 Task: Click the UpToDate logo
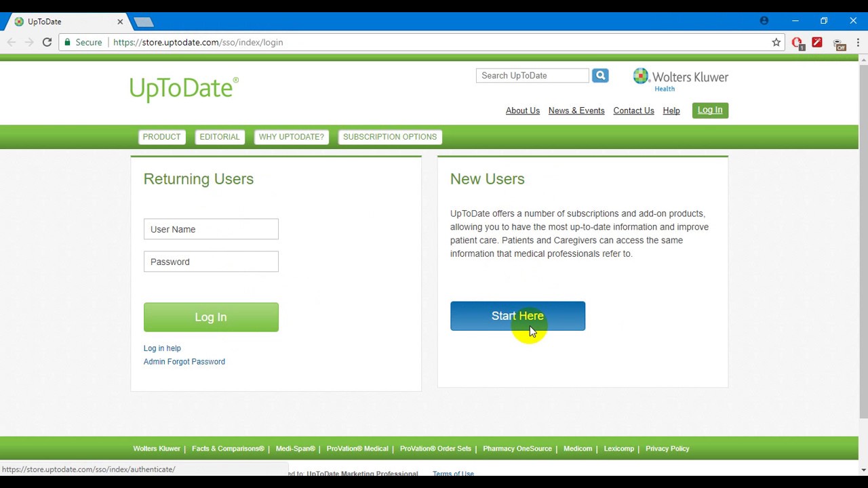[184, 89]
